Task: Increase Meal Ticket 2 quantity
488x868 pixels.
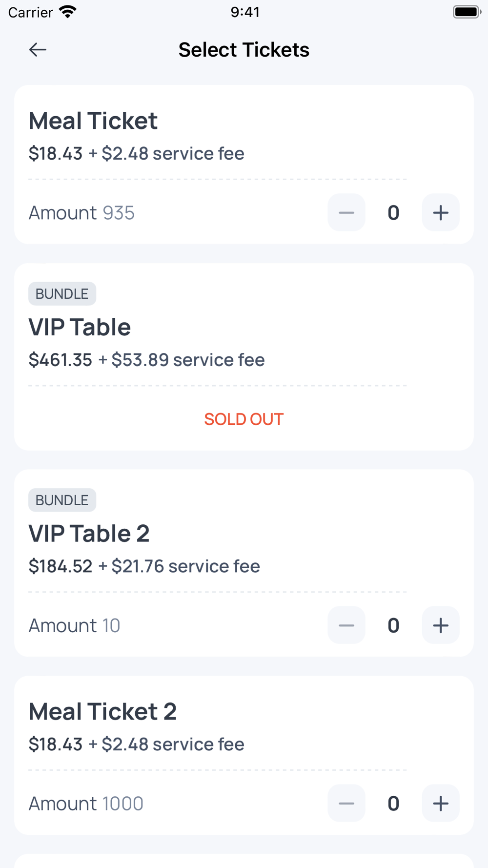Action: coord(440,804)
